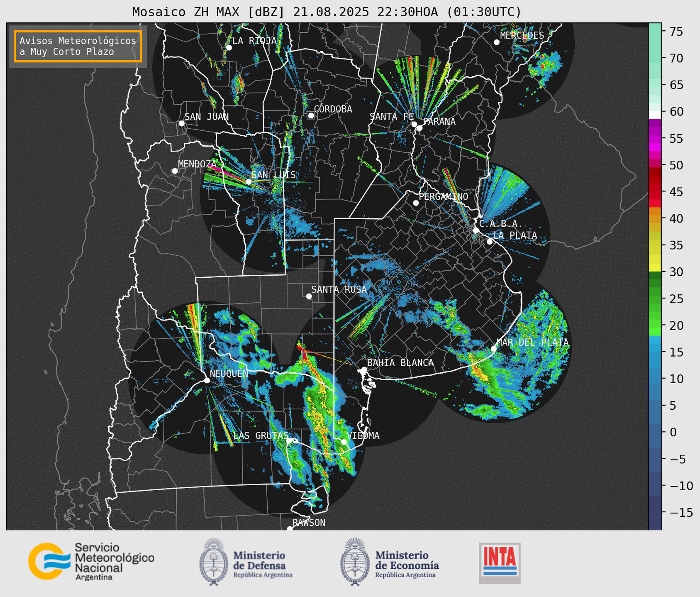Click the Avisos Meteorológicos a Muy Corto Plazo box
This screenshot has height=597, width=700.
78,46
